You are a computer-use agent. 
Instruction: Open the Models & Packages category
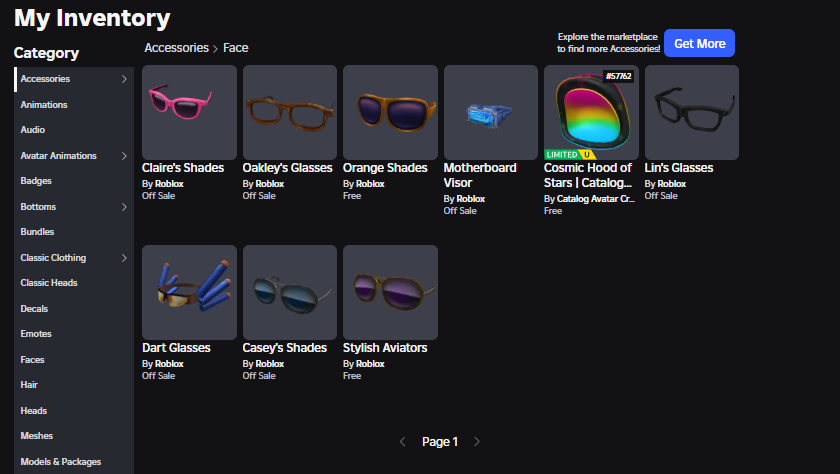(61, 462)
